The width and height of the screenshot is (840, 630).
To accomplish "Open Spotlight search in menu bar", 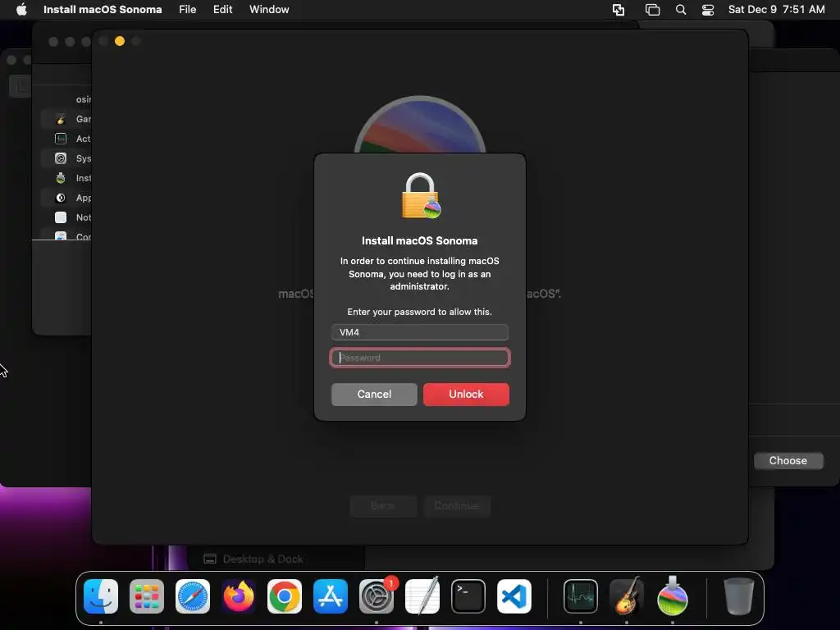I will [680, 10].
